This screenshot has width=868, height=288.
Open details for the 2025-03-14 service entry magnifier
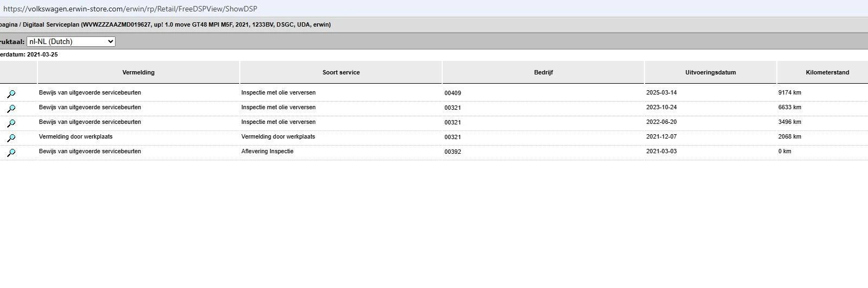(11, 94)
